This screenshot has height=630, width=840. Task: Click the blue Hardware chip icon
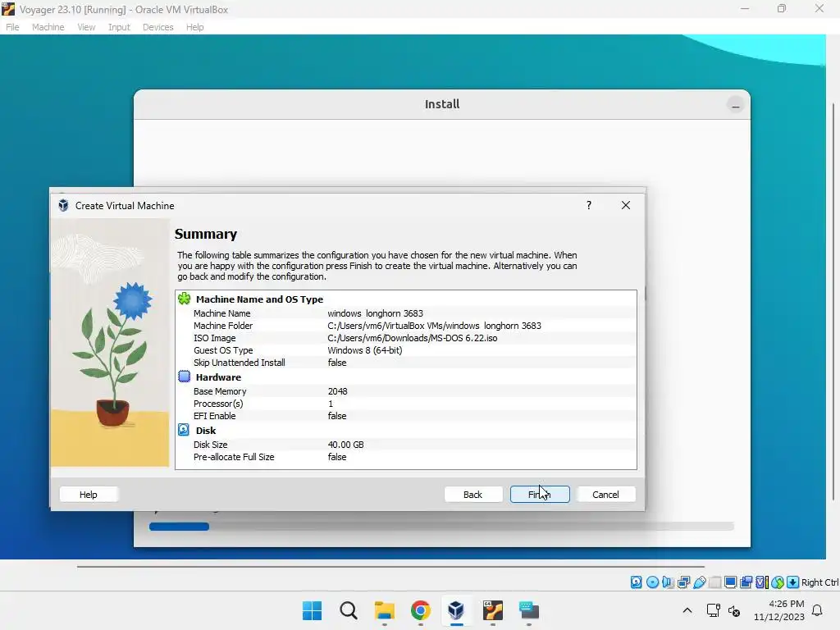point(185,377)
